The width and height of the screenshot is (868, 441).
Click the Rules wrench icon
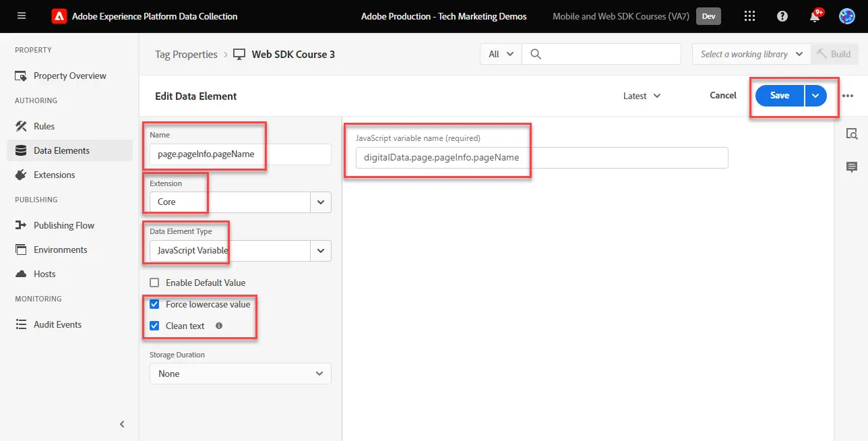(x=21, y=126)
